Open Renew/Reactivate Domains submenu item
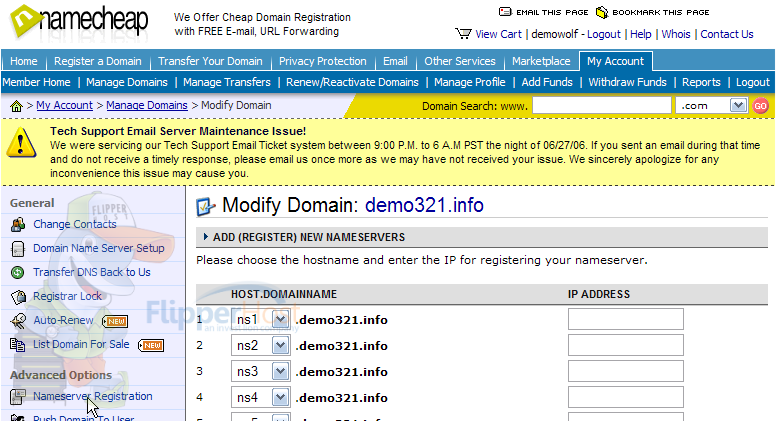Viewport: 776px width, 422px height. (352, 82)
